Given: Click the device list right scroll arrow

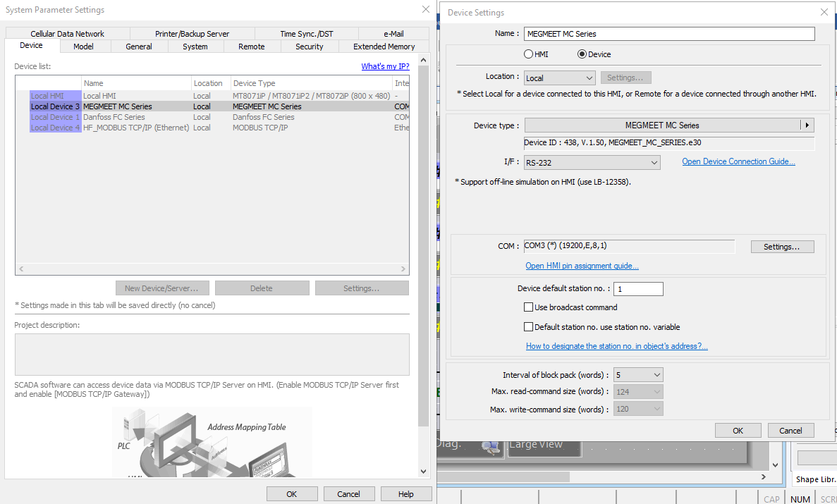Looking at the screenshot, I should pos(403,269).
